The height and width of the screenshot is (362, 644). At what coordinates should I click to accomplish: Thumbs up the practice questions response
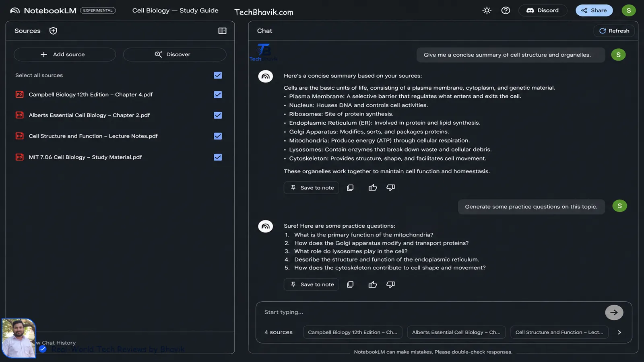373,285
